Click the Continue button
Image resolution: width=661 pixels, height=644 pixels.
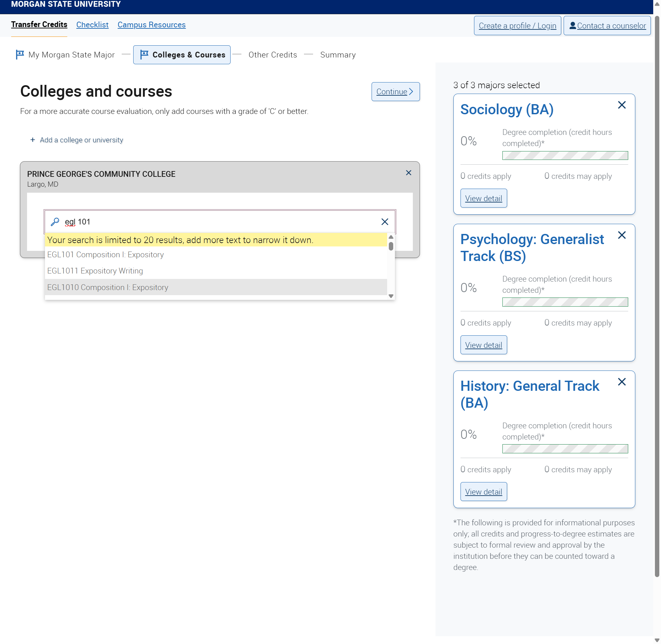tap(396, 92)
